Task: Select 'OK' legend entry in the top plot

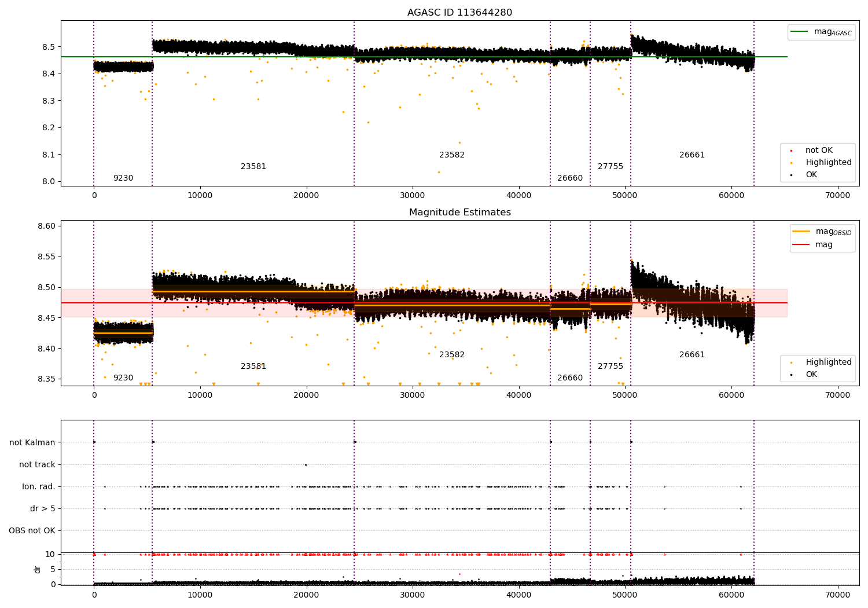Action: point(811,174)
